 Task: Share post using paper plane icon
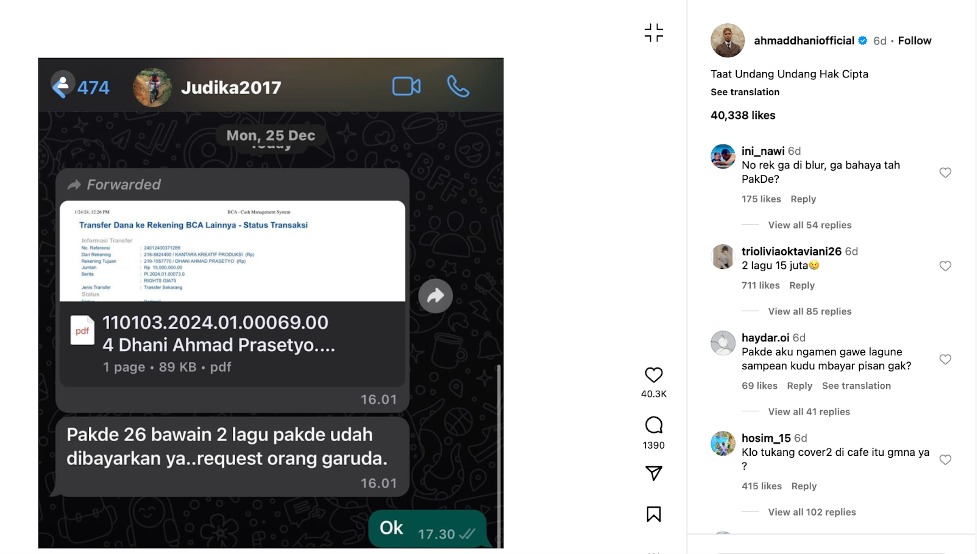[654, 473]
